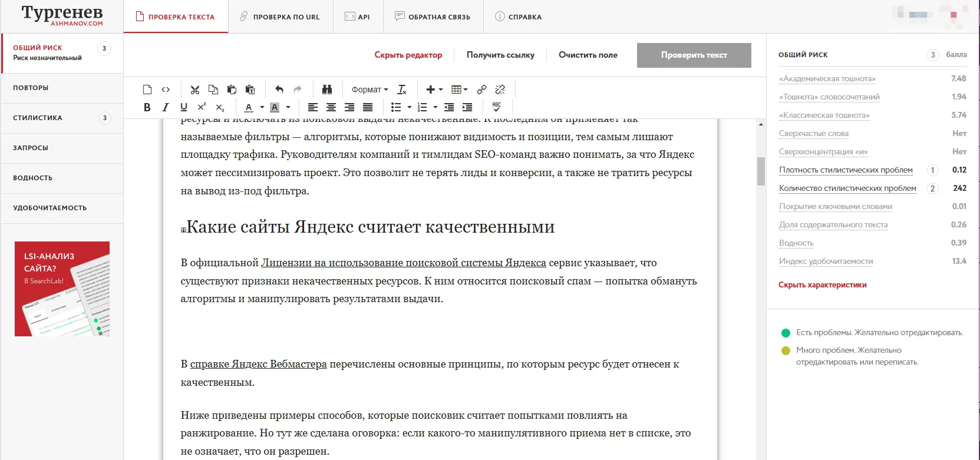The height and width of the screenshot is (460, 980).
Task: Open «Академическая тошнота» metric link
Action: coord(827,78)
